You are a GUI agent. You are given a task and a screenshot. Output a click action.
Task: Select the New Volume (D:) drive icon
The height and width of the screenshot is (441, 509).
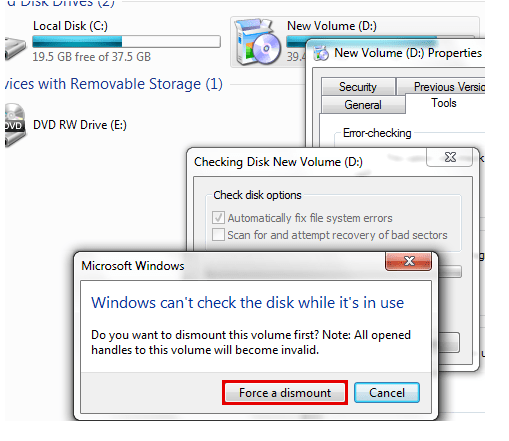point(257,42)
